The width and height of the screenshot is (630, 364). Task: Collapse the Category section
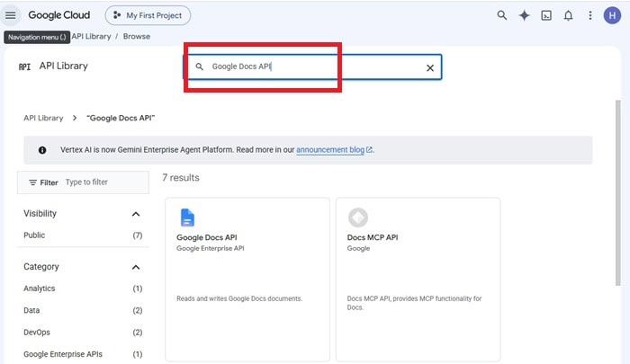[136, 267]
